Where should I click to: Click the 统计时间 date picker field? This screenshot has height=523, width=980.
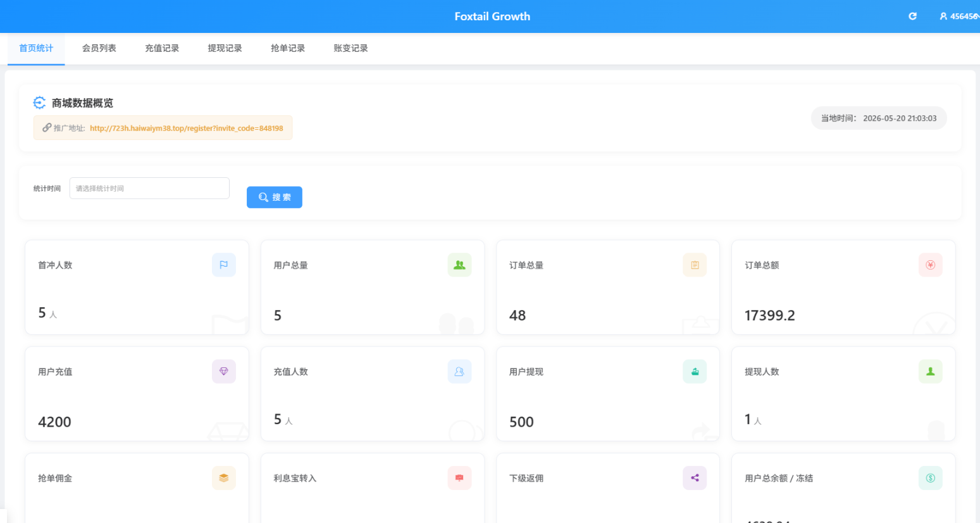[x=149, y=188]
